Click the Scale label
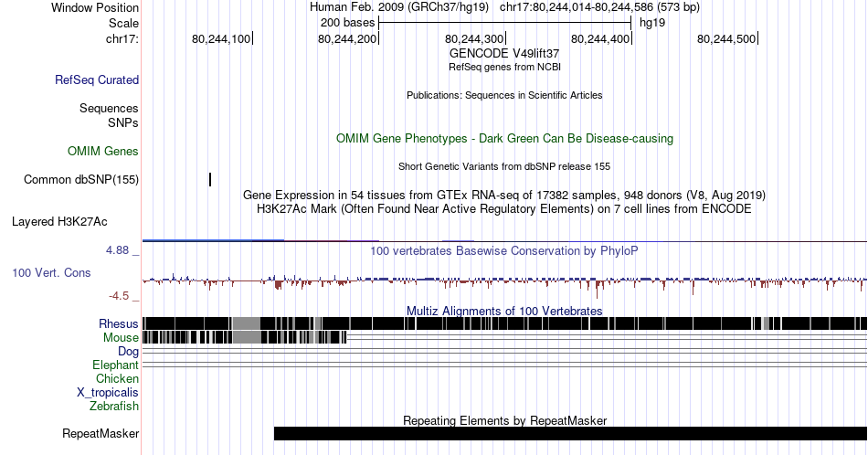 123,23
